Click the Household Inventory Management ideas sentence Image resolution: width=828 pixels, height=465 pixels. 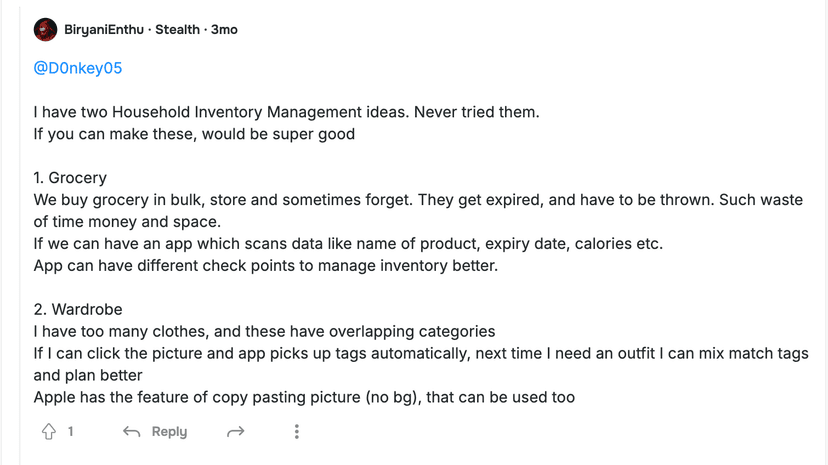click(286, 112)
